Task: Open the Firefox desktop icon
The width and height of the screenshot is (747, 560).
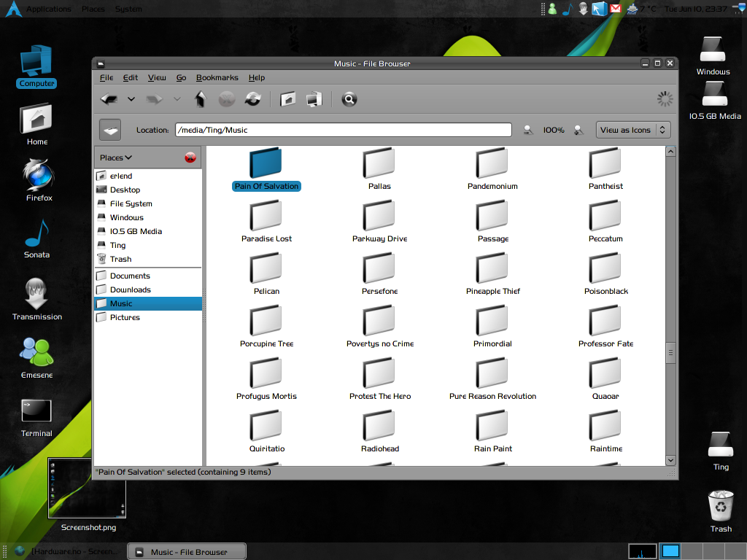Action: tap(39, 181)
